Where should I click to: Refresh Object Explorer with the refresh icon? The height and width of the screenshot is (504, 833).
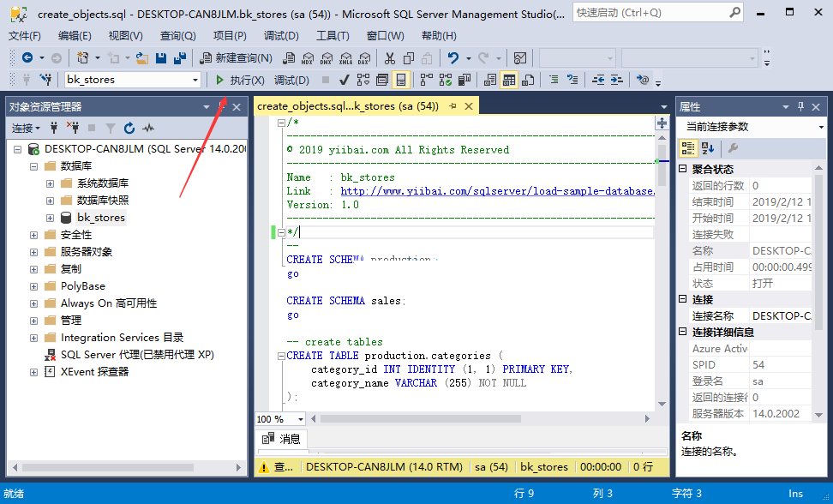coord(129,128)
